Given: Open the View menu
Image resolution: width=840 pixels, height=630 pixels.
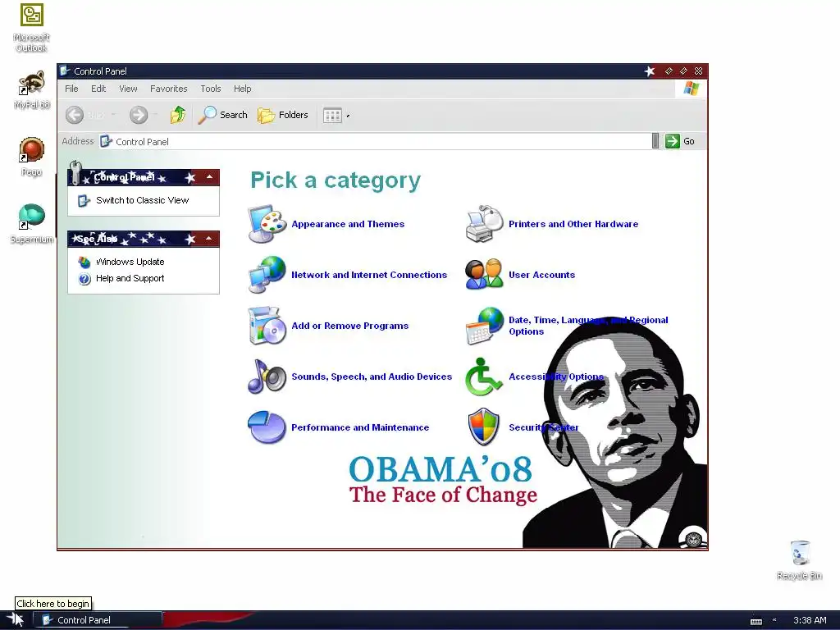Looking at the screenshot, I should point(128,89).
